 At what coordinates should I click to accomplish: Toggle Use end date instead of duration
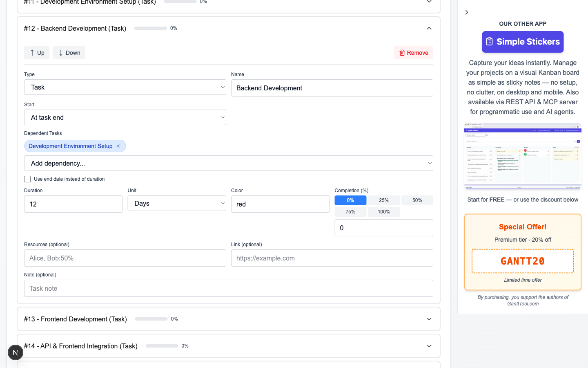27,179
